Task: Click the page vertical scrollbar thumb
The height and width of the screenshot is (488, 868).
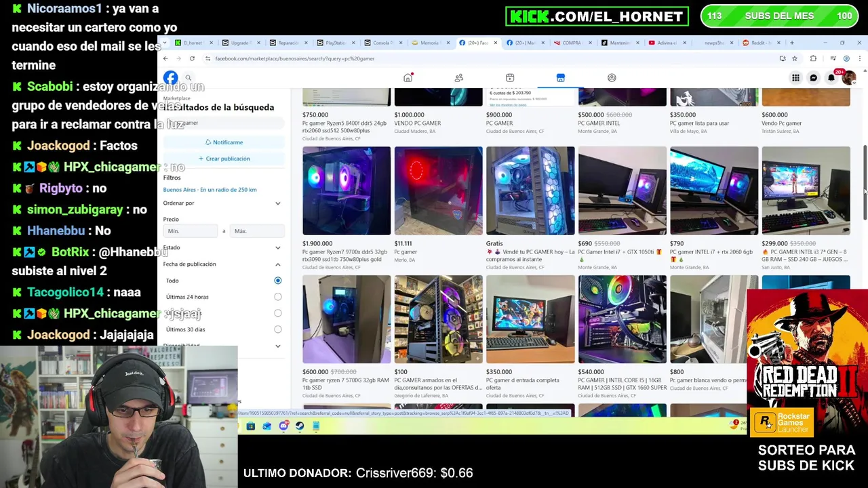Action: [x=865, y=182]
